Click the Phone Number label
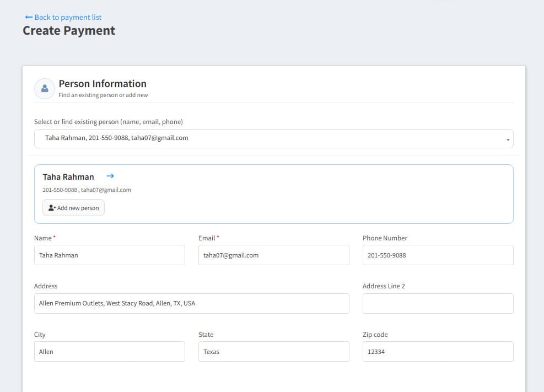 coord(385,238)
